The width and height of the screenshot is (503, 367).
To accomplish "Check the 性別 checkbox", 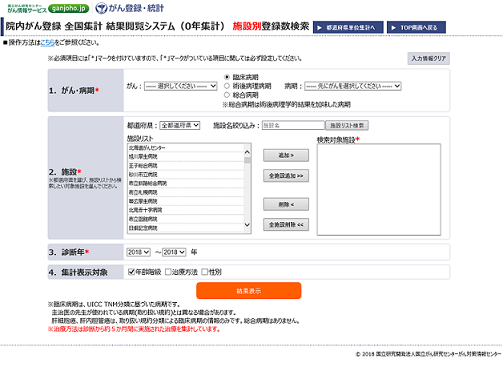I will [205, 272].
